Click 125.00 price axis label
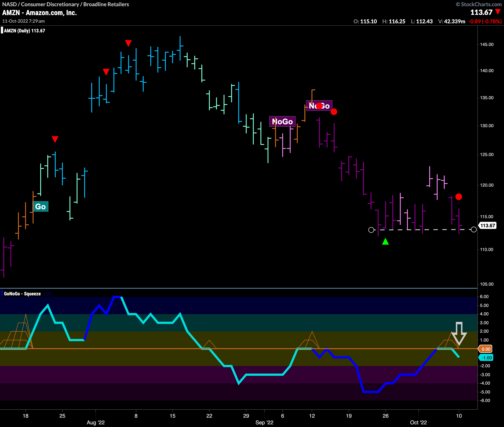 tap(486, 154)
